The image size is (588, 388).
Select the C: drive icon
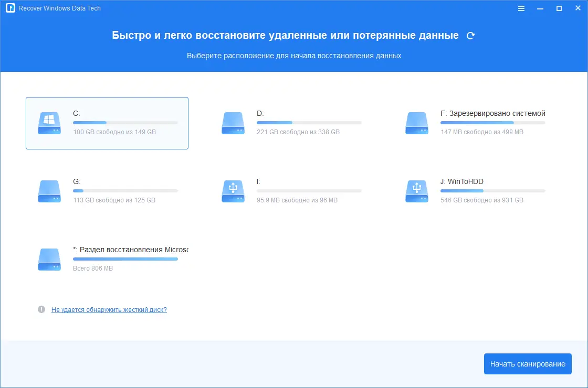point(49,123)
